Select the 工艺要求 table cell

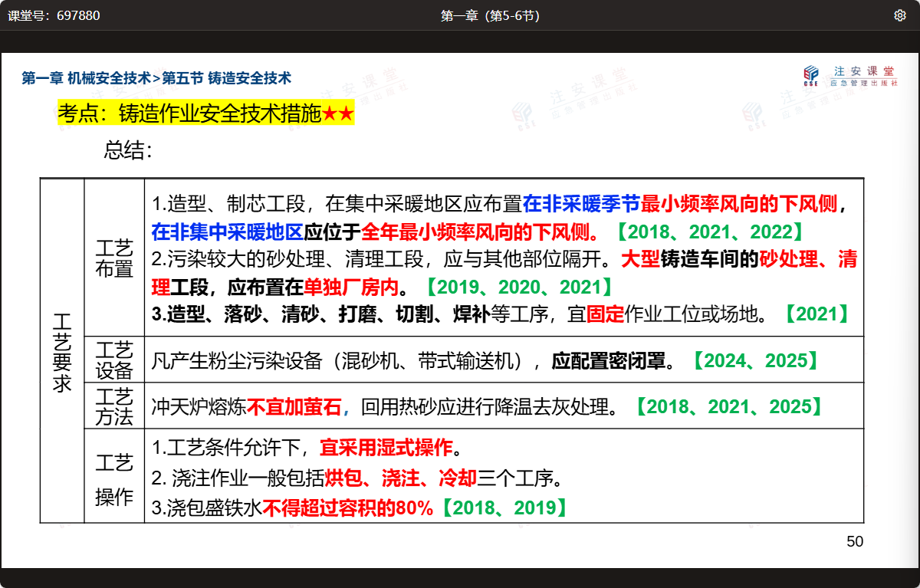pos(62,350)
